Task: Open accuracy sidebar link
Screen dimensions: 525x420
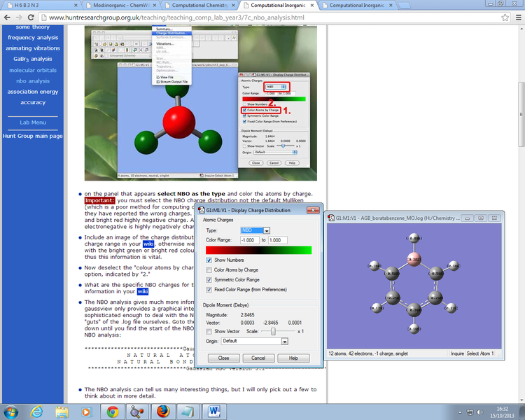Action: coord(33,102)
